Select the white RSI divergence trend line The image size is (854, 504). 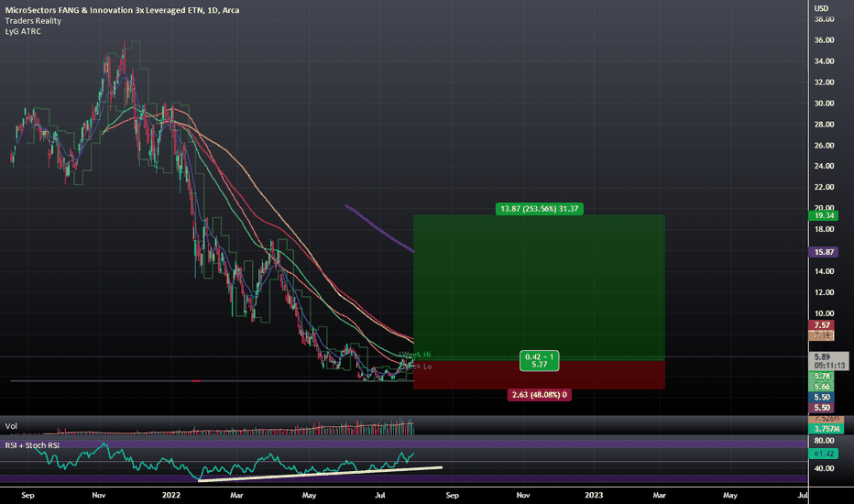[x=321, y=474]
